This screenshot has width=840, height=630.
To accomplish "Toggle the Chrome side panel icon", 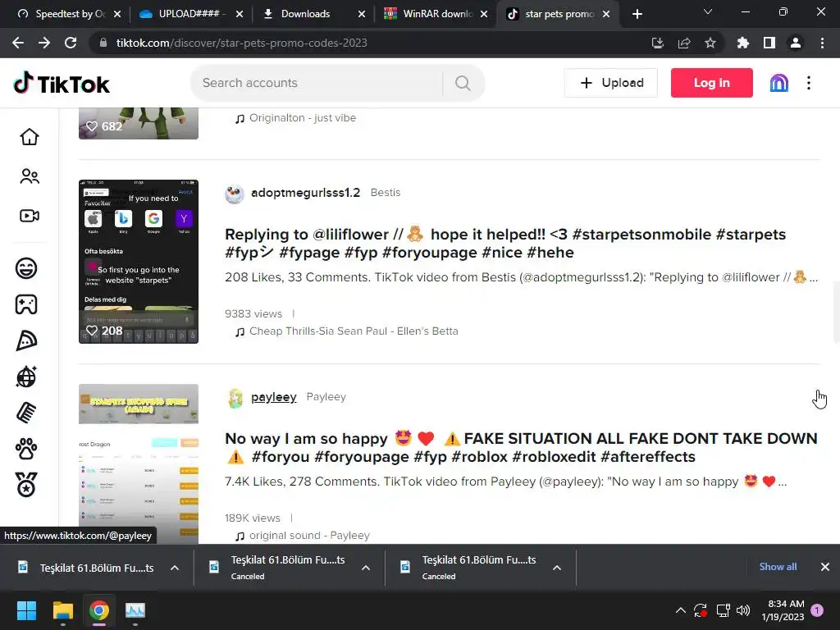I will pos(769,43).
